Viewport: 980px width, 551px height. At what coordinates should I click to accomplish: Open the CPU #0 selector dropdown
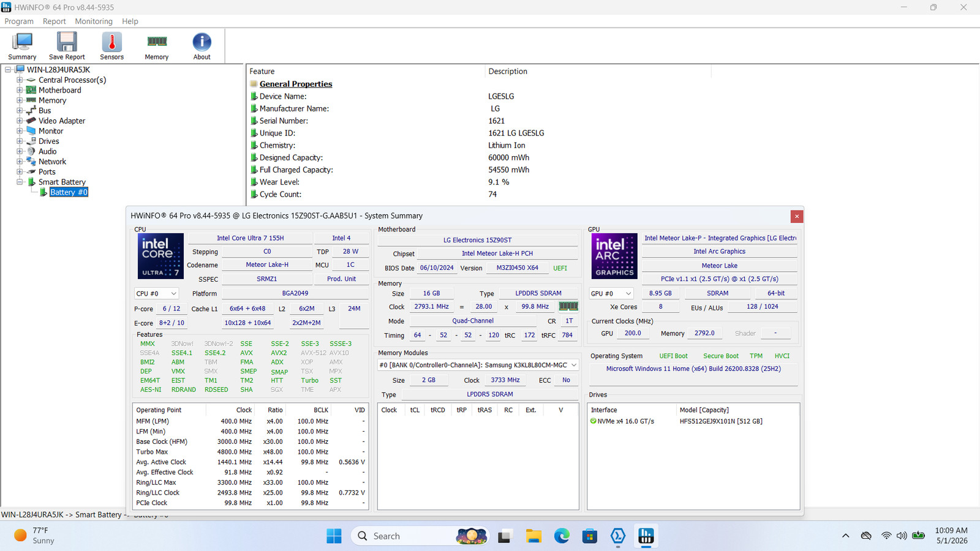point(156,294)
